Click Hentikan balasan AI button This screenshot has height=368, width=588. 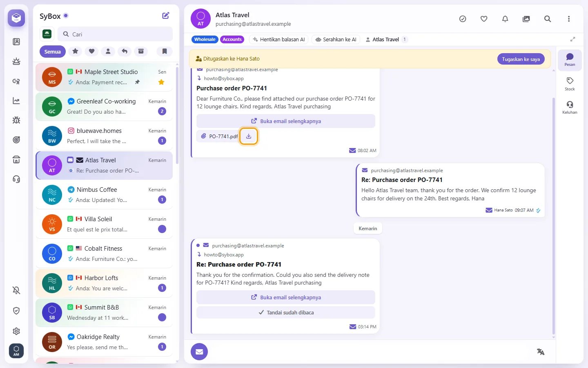[x=279, y=40]
